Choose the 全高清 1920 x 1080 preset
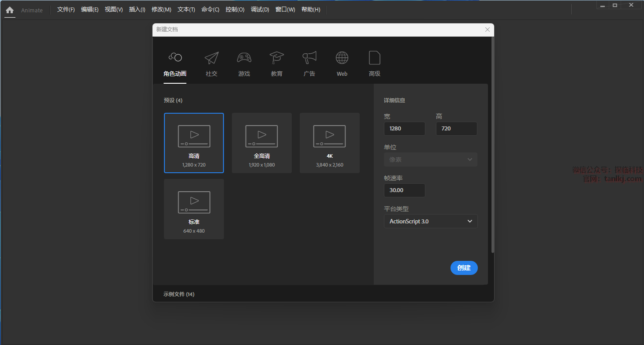The width and height of the screenshot is (644, 345). [x=262, y=143]
